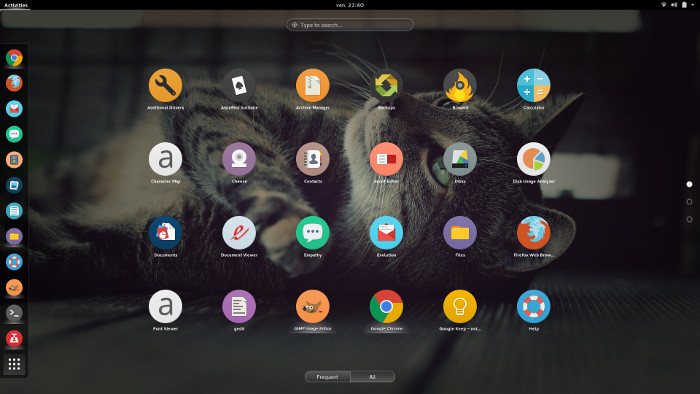Open the clock menu in top bar
The width and height of the screenshot is (700, 394).
coord(350,5)
